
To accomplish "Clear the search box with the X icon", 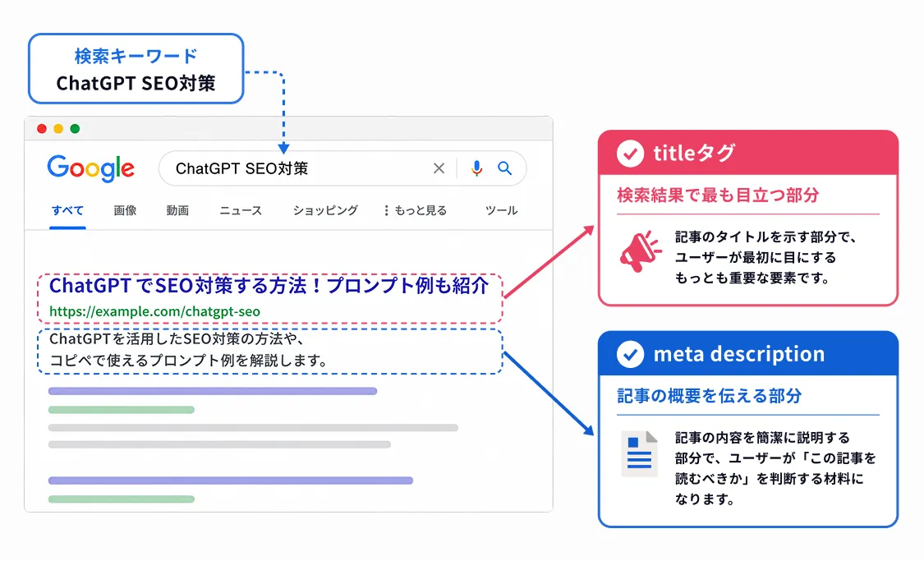I will [439, 168].
